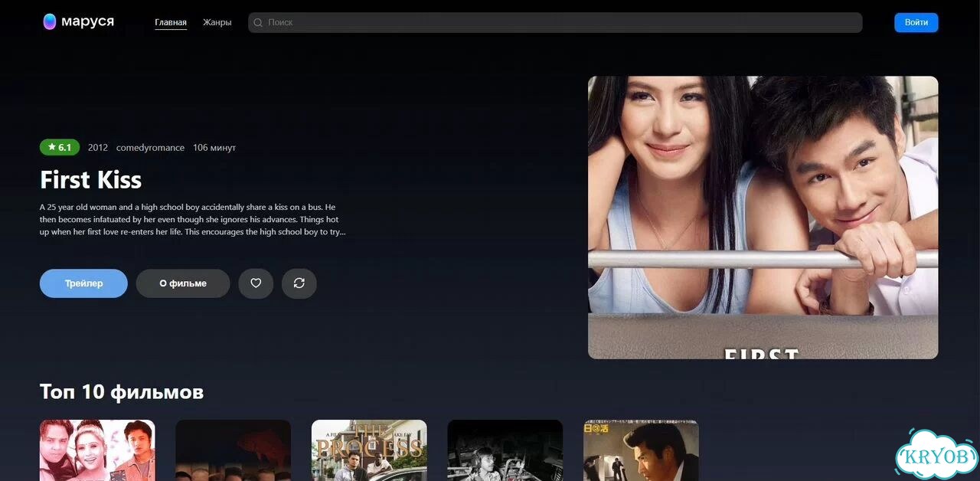
Task: Open the О фильме details button
Action: coord(183,283)
